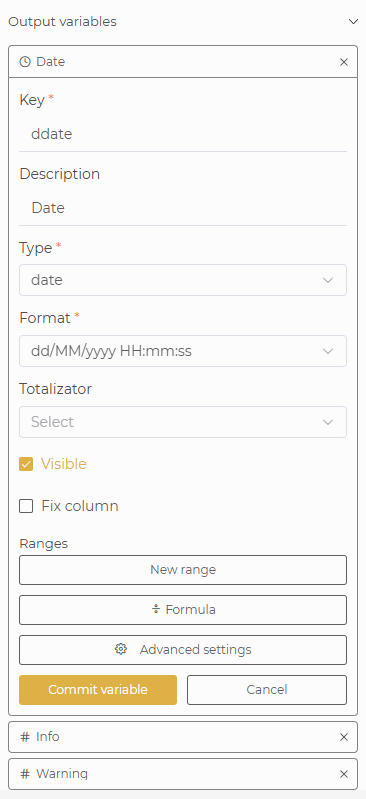
Task: Click the hash icon beside Warning
Action: click(24, 774)
